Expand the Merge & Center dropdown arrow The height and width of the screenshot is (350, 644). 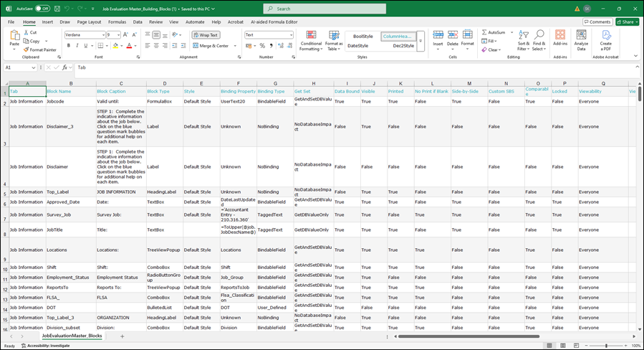(x=235, y=46)
